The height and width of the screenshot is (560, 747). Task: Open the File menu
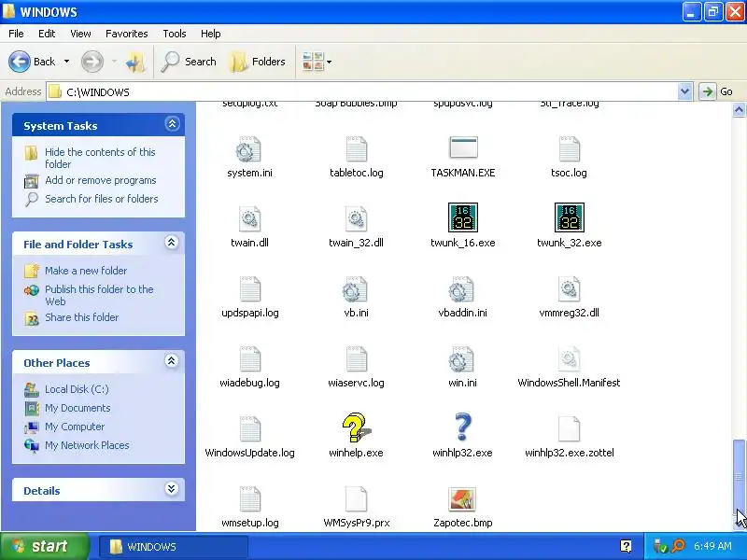pos(16,34)
